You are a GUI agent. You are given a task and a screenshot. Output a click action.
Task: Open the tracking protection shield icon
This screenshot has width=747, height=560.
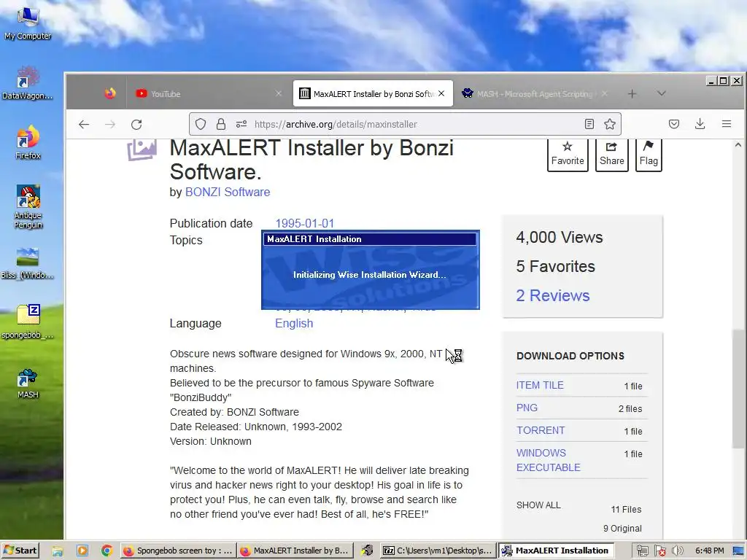coord(201,124)
